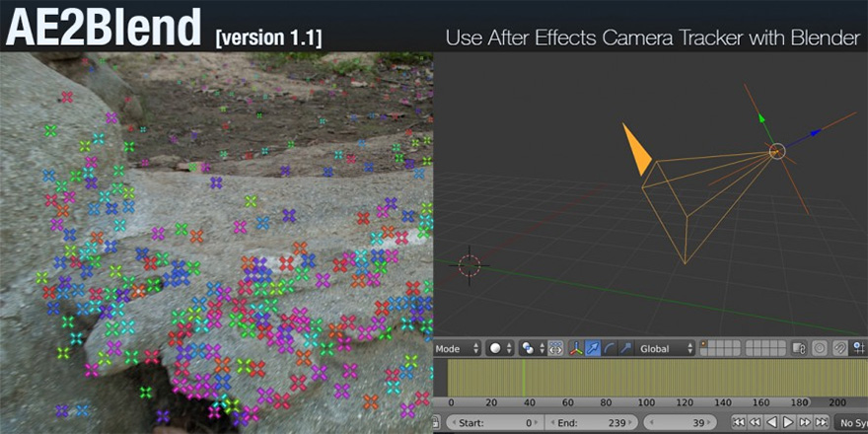Jump to previous keyframe
The height and width of the screenshot is (434, 868).
pos(756,423)
